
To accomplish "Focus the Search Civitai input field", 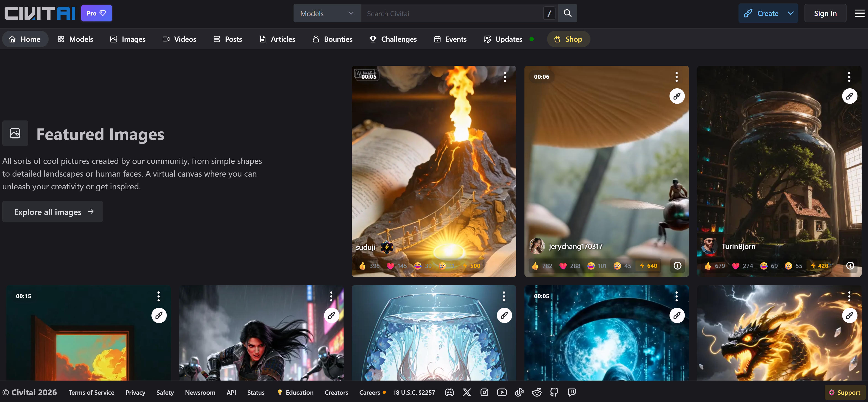I will 452,13.
